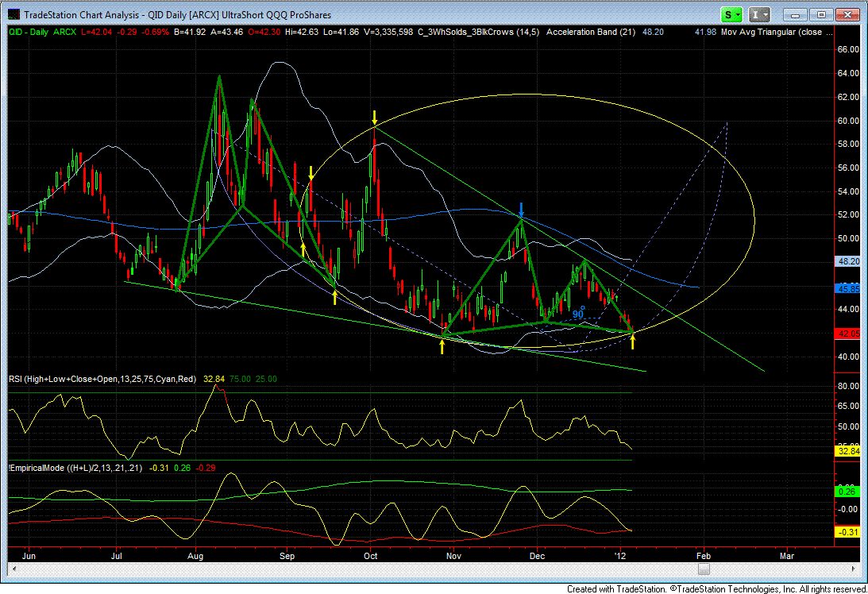The height and width of the screenshot is (594, 868).
Task: Click the EmpiricalMode -0.29 status value
Action: (206, 468)
